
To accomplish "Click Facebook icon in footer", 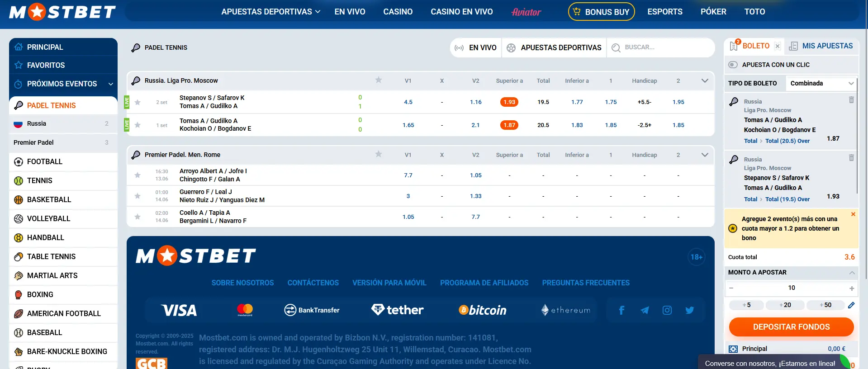I will (621, 310).
